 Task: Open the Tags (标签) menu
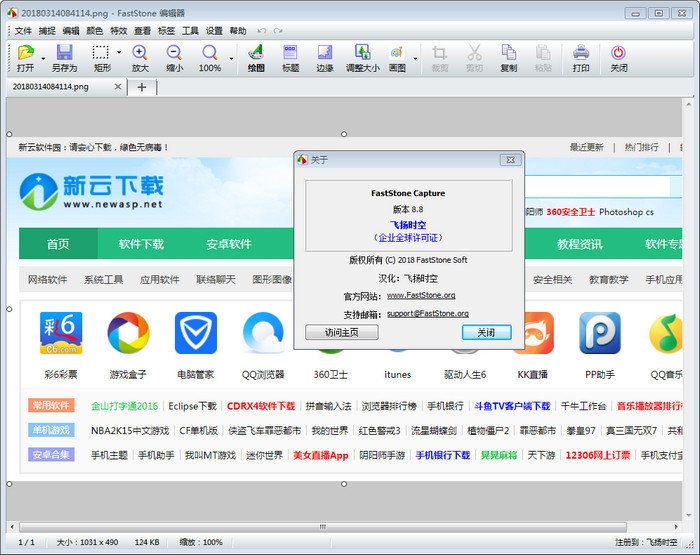(x=166, y=31)
